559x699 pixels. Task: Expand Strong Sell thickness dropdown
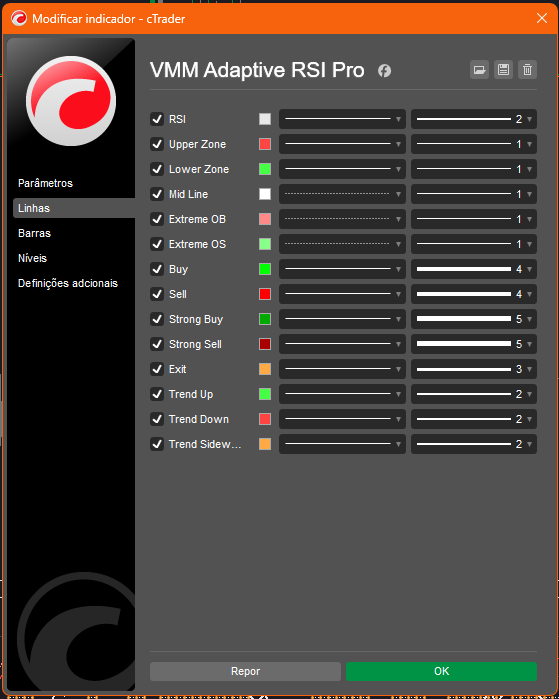coord(474,344)
